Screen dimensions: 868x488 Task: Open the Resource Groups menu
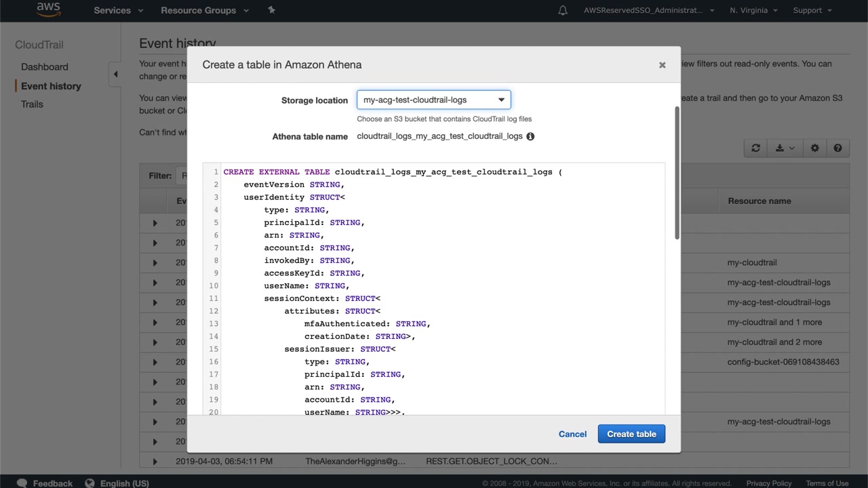pyautogui.click(x=204, y=10)
